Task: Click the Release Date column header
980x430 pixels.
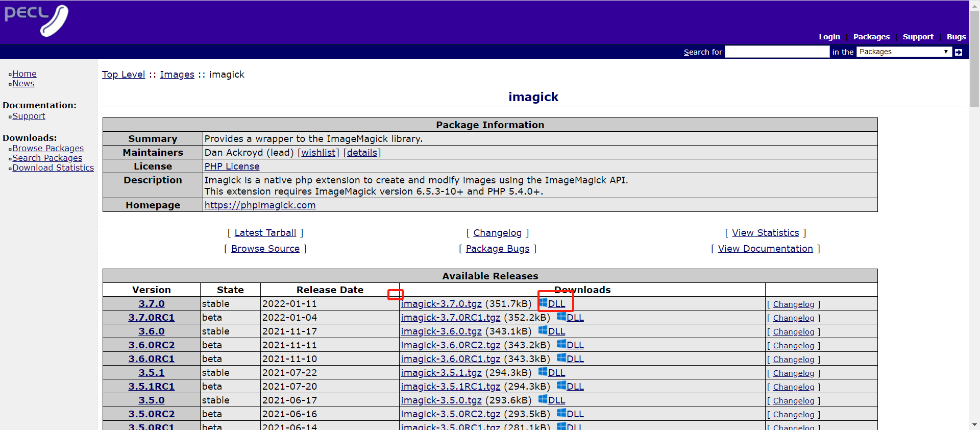Action: click(x=330, y=290)
